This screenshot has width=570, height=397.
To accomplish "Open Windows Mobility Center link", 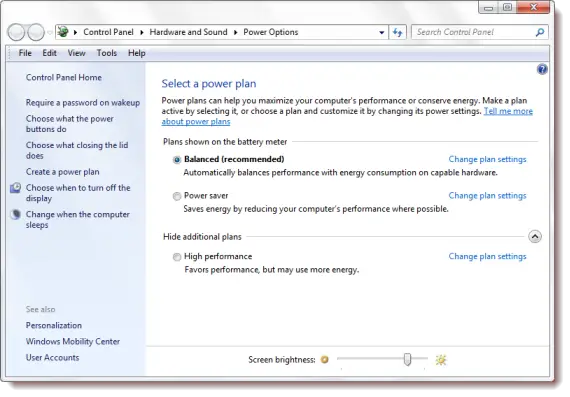I will [73, 341].
